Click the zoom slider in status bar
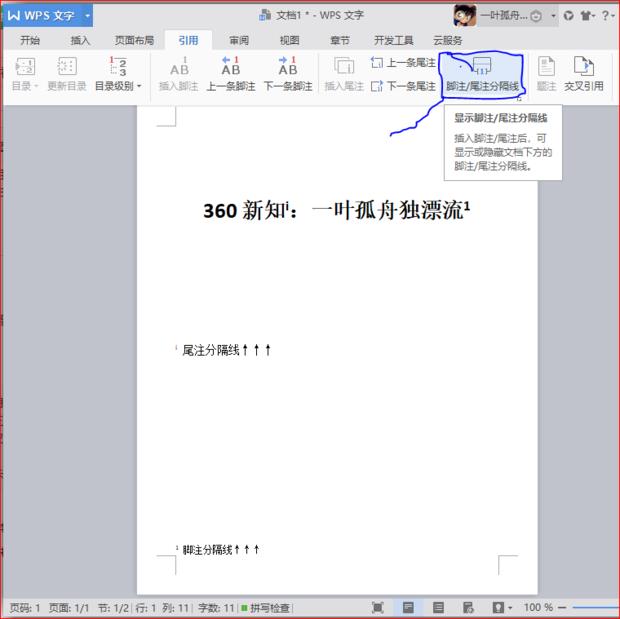This screenshot has width=620, height=619. point(596,607)
